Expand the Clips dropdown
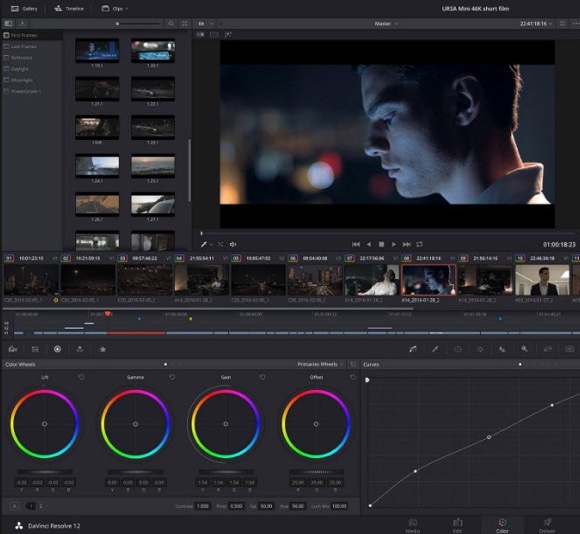 (x=115, y=9)
